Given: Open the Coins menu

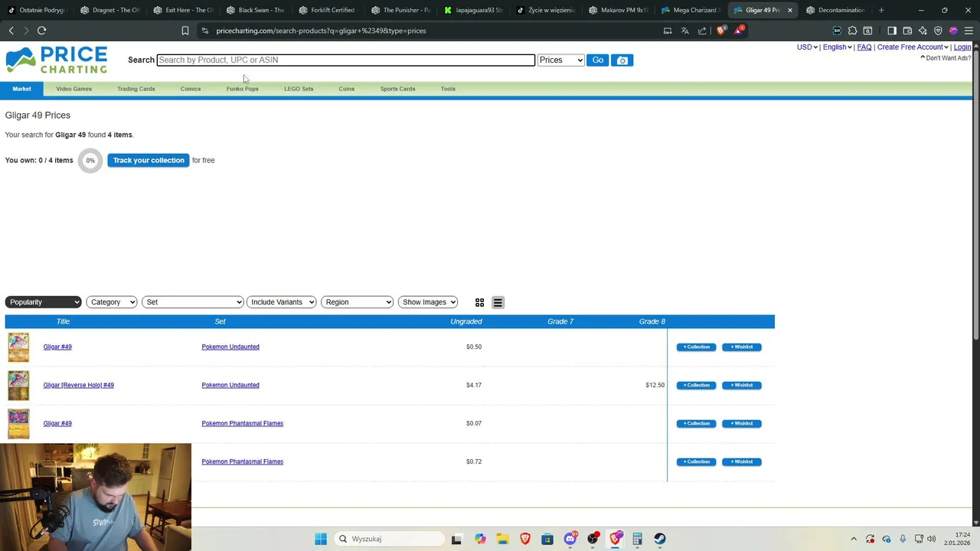Looking at the screenshot, I should point(346,89).
